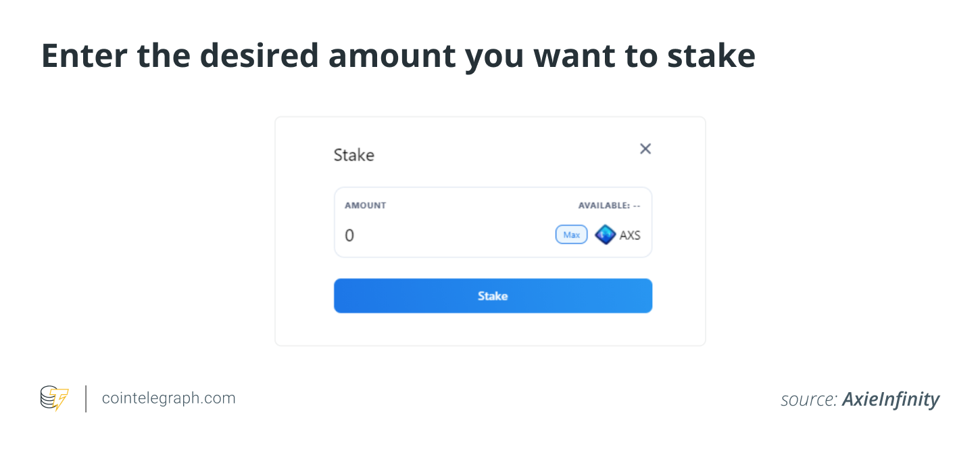Click the Stake dialog title
This screenshot has height=453, width=980.
[x=353, y=155]
